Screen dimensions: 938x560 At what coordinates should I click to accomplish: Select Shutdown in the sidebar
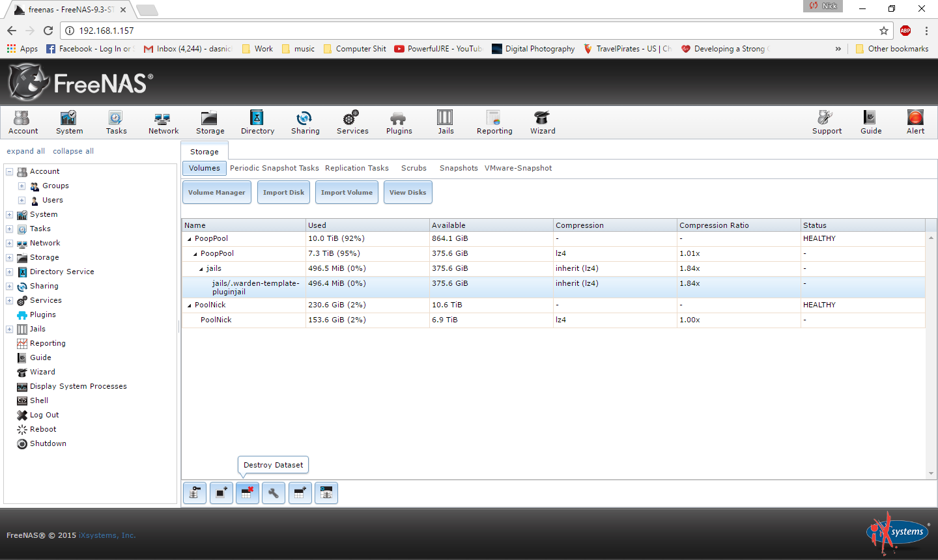click(x=48, y=443)
